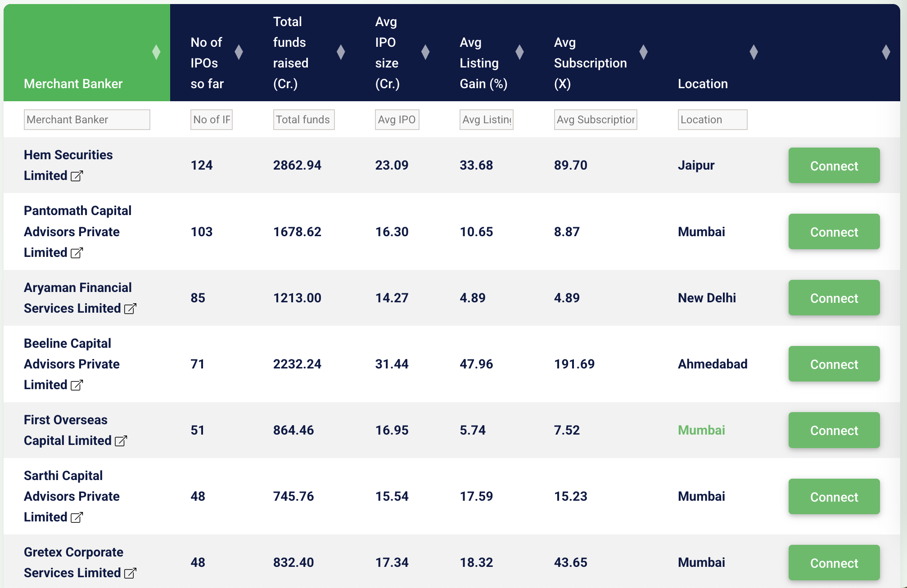Open Sarthi Capital Advisors Private Limited link

[72, 496]
